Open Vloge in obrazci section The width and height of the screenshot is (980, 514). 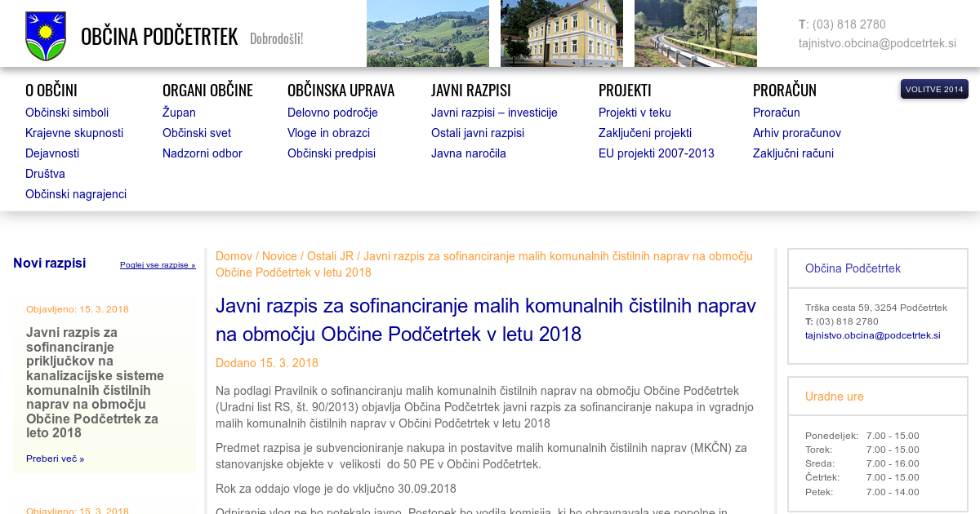(x=328, y=133)
